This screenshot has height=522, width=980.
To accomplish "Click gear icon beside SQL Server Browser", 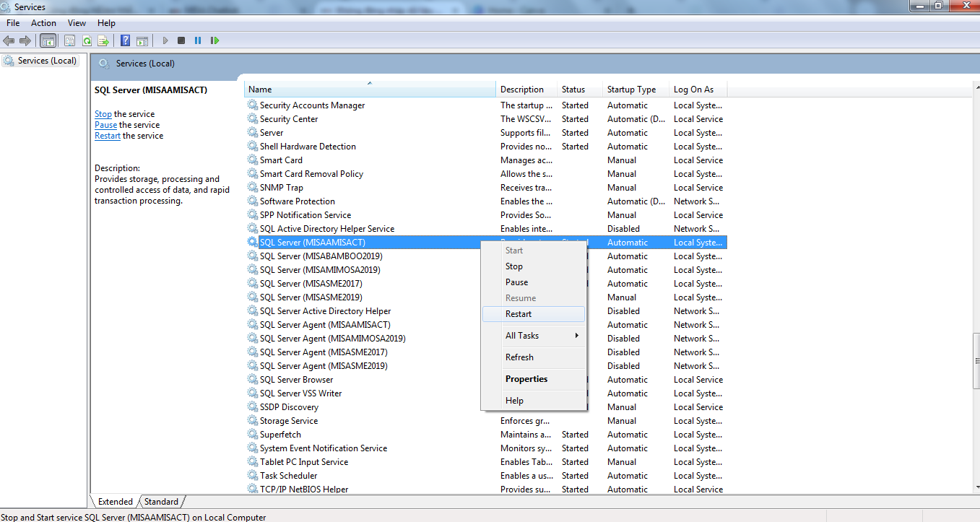I will [252, 380].
